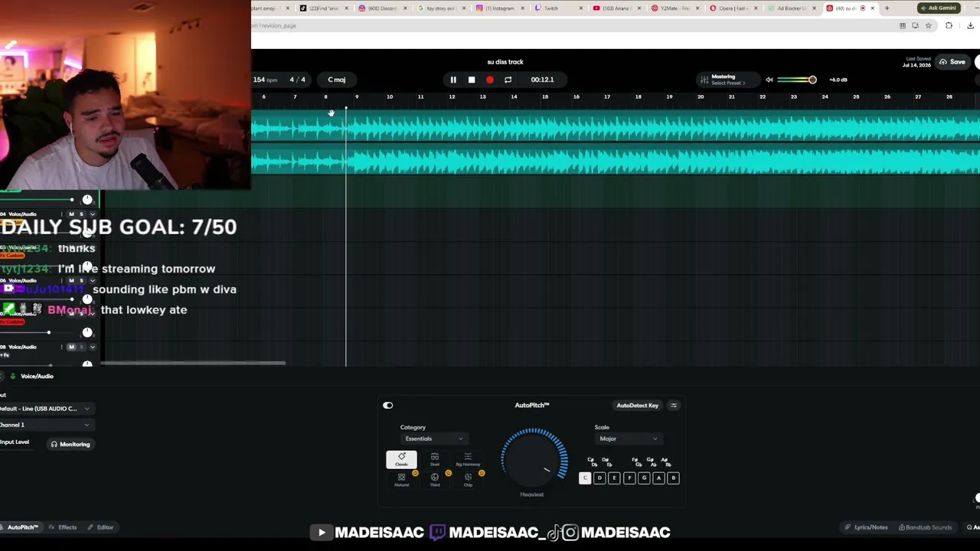
Task: Select the Classic AutoPitch preset
Action: click(401, 459)
